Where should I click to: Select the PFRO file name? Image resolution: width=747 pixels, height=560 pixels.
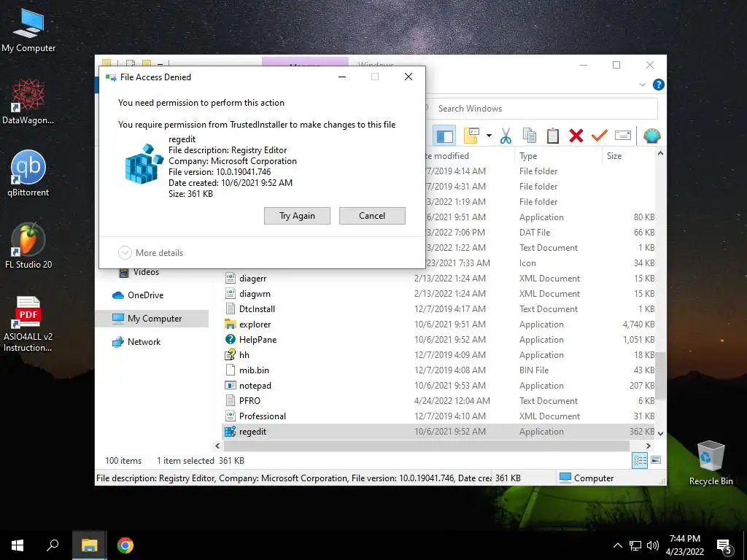pyautogui.click(x=249, y=401)
